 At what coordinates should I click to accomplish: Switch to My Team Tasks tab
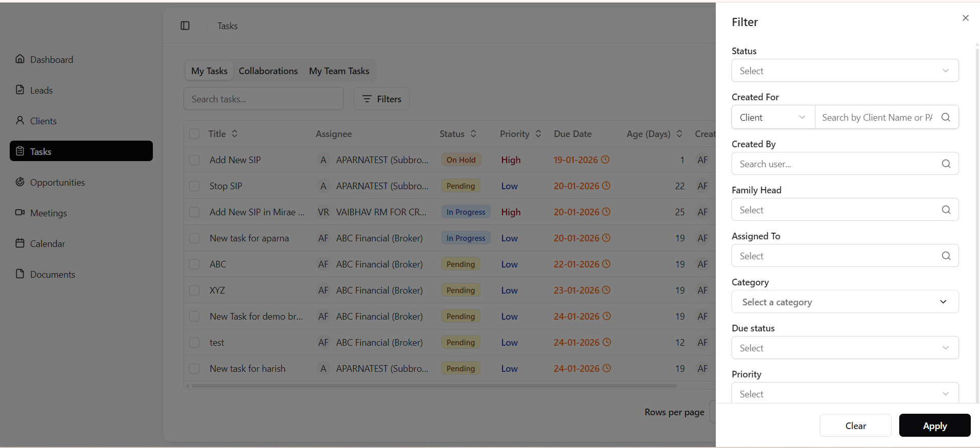coord(339,71)
